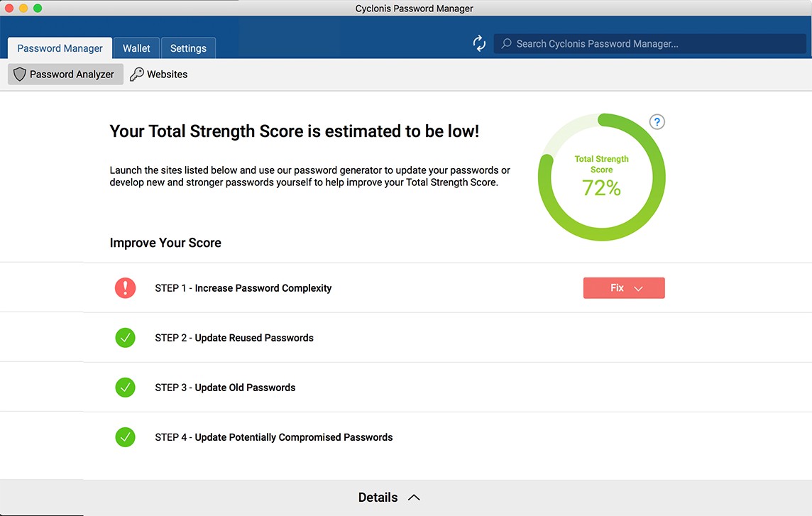Click the shield icon in Password Analyzer
Image resolution: width=812 pixels, height=516 pixels.
[20, 75]
